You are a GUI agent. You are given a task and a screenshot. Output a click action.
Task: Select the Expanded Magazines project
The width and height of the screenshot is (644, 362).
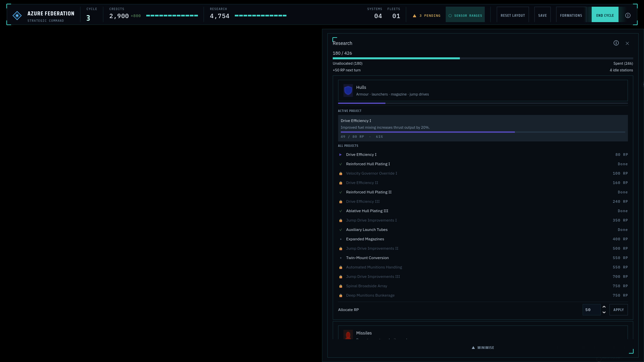tap(483, 239)
